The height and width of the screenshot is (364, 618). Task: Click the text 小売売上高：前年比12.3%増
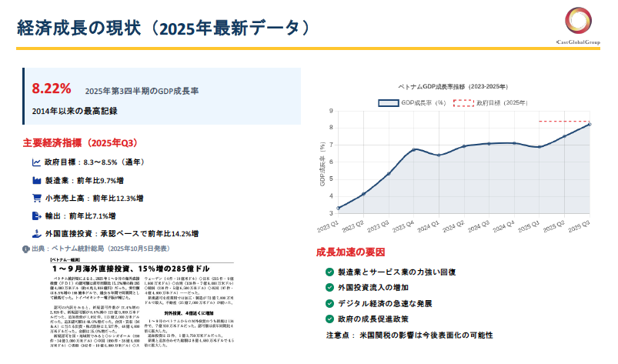coord(94,198)
